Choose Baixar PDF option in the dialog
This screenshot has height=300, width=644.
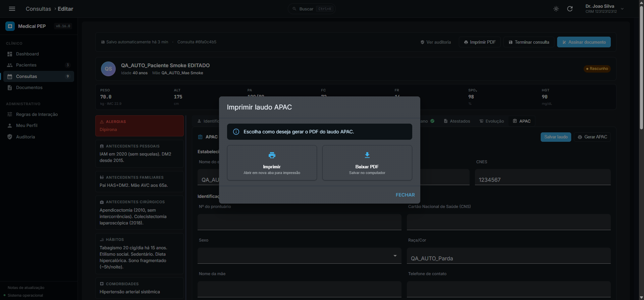click(x=367, y=163)
